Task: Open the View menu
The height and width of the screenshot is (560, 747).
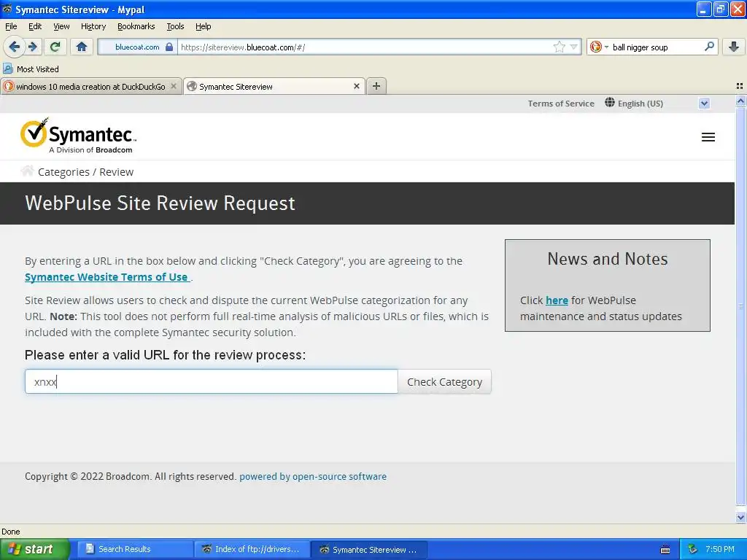Action: [61, 26]
